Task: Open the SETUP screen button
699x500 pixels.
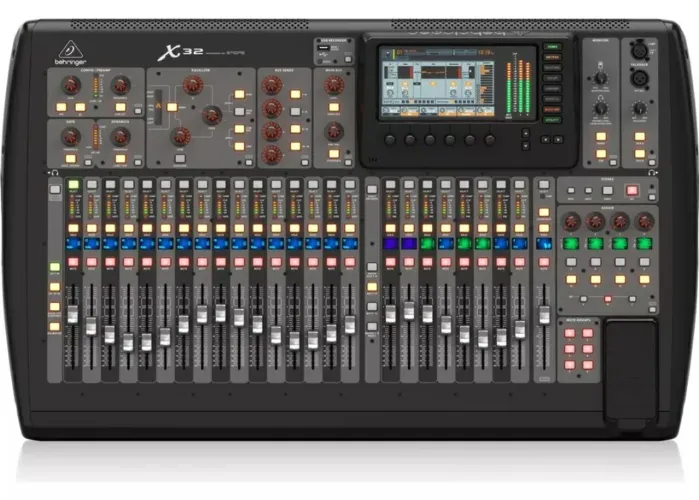Action: click(x=552, y=78)
